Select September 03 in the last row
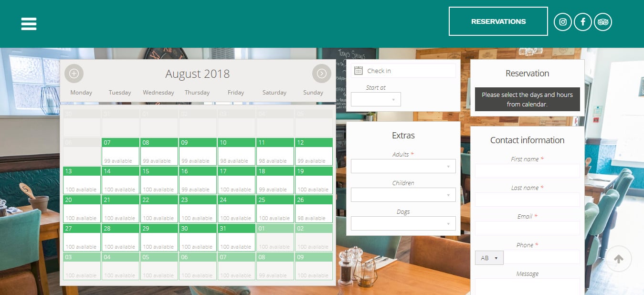 (82, 266)
